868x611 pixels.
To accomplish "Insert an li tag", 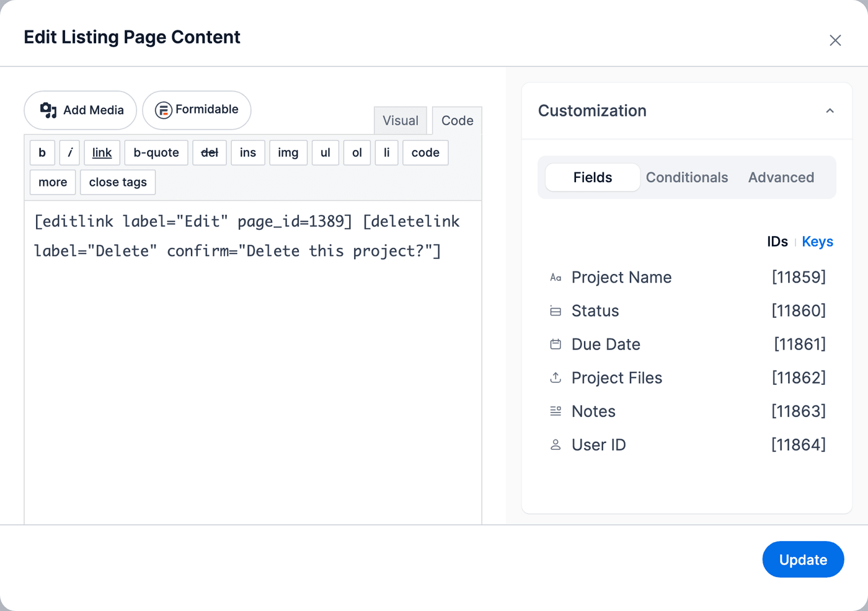I will 387,152.
